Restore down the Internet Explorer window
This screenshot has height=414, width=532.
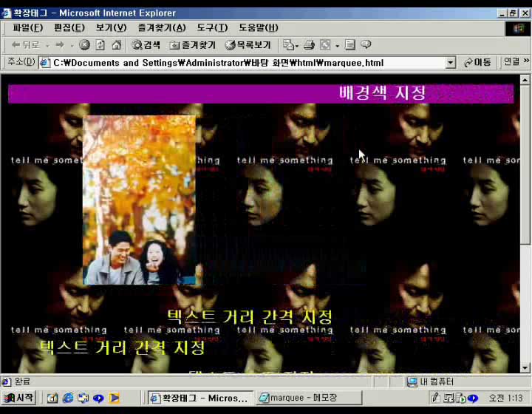(514, 13)
